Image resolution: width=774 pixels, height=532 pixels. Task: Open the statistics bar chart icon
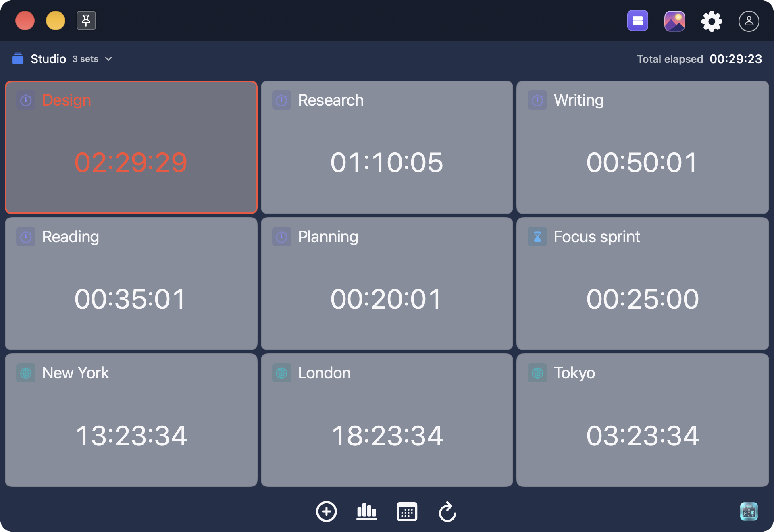[x=366, y=511]
